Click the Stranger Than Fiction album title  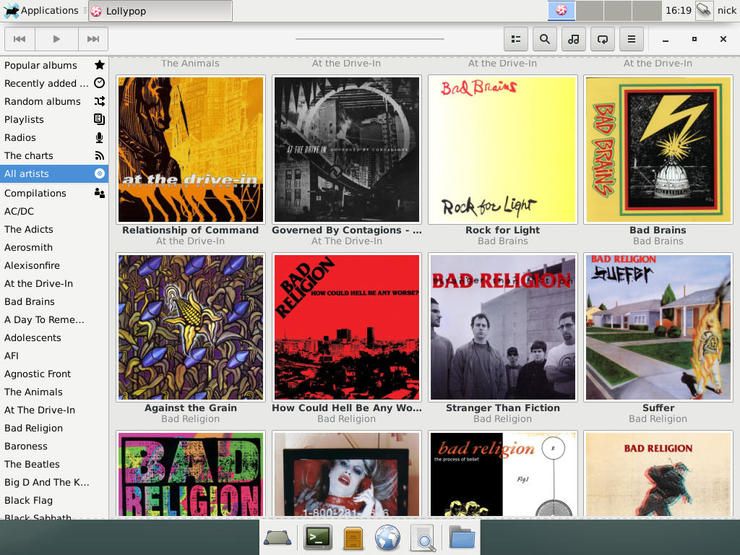pyautogui.click(x=503, y=408)
